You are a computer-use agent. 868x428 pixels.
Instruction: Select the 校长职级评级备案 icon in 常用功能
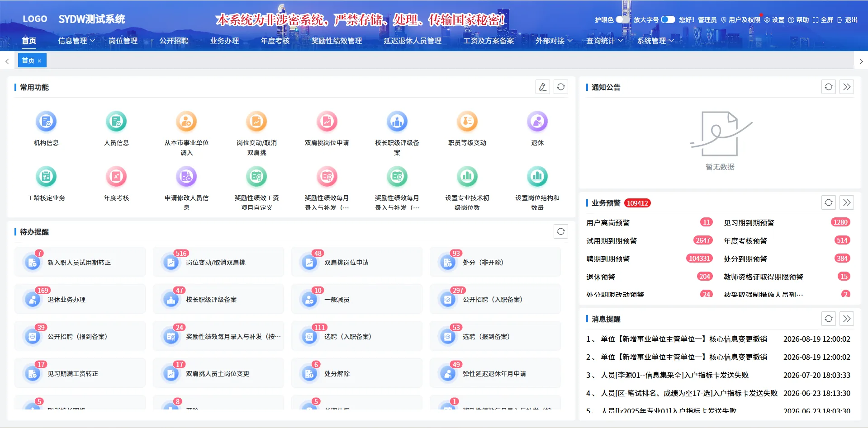pos(397,121)
